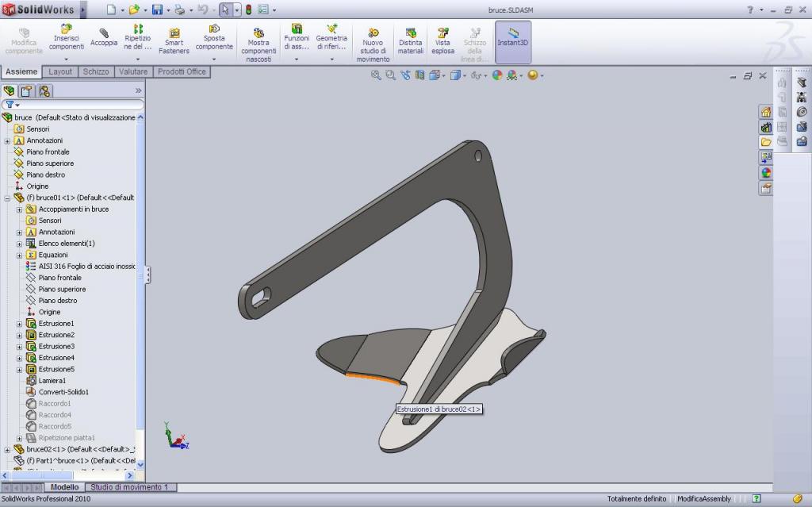Click the help question mark icon
812x507 pixels.
click(x=750, y=10)
